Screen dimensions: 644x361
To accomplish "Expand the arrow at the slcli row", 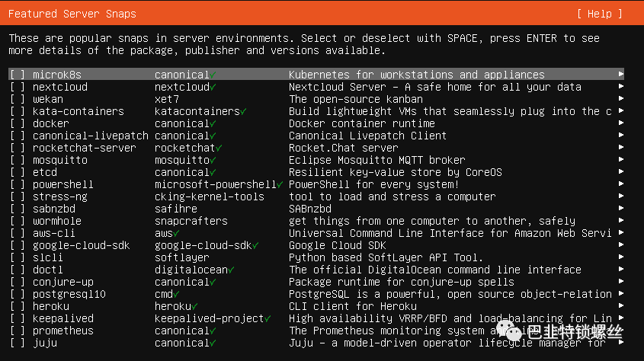I will pyautogui.click(x=621, y=257).
